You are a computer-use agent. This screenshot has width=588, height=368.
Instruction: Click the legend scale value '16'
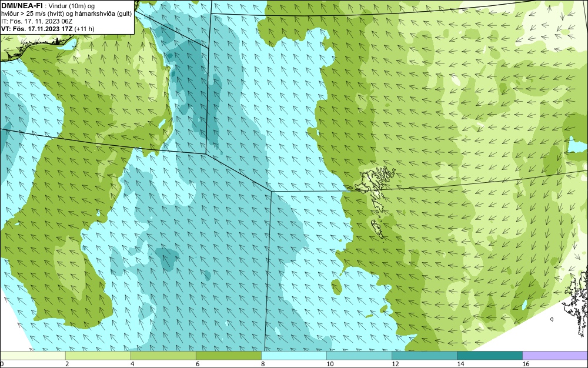(526, 364)
